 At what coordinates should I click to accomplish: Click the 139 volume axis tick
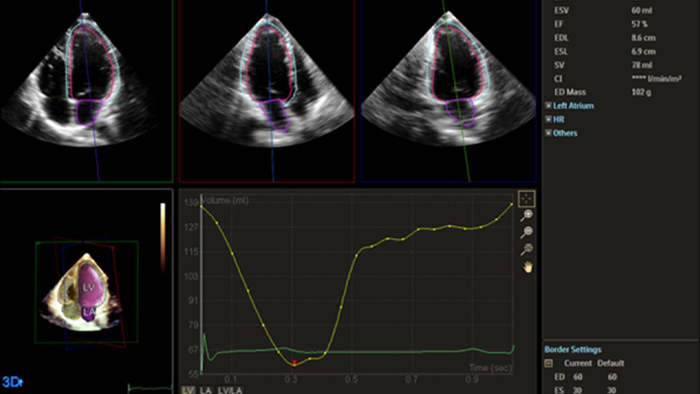coord(191,203)
